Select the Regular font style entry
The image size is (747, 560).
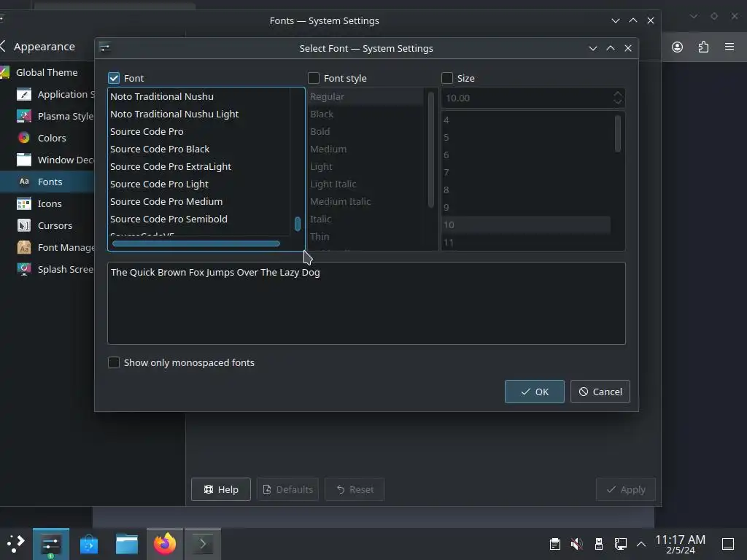pos(366,97)
